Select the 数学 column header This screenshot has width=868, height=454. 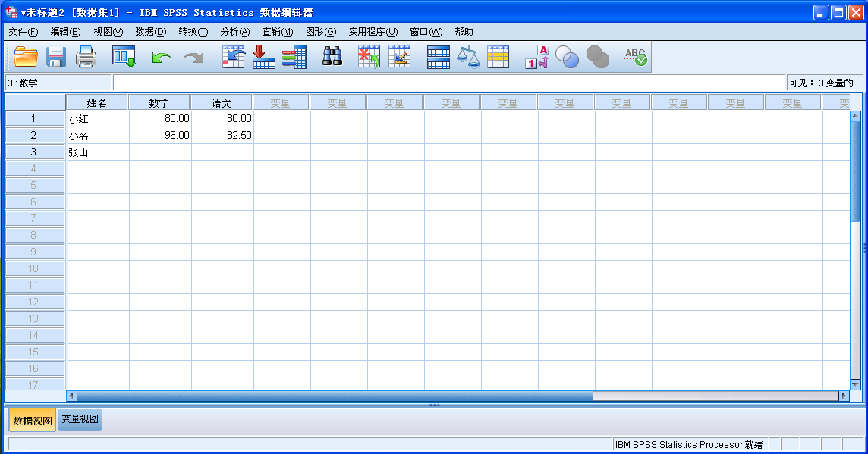159,102
